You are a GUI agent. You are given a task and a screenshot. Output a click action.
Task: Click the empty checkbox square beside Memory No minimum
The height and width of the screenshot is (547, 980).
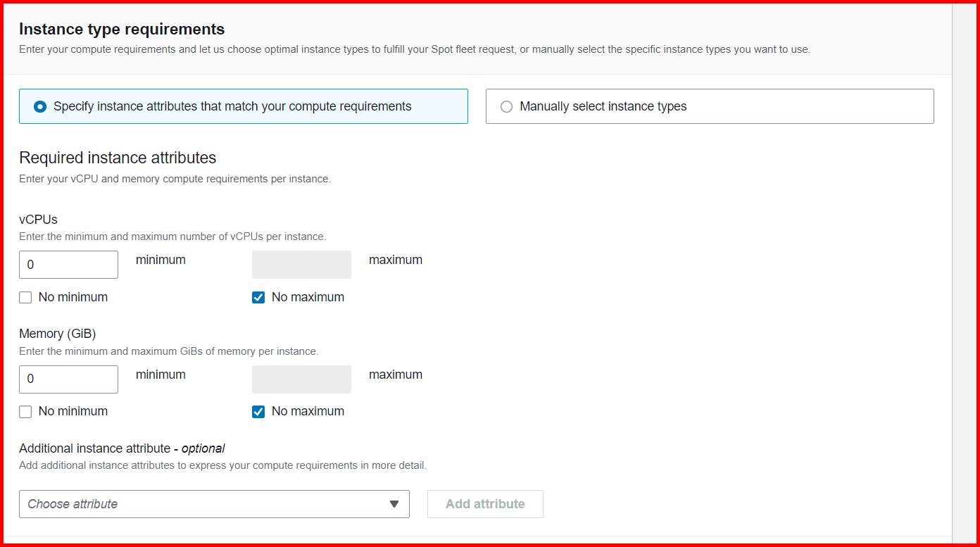pyautogui.click(x=25, y=410)
